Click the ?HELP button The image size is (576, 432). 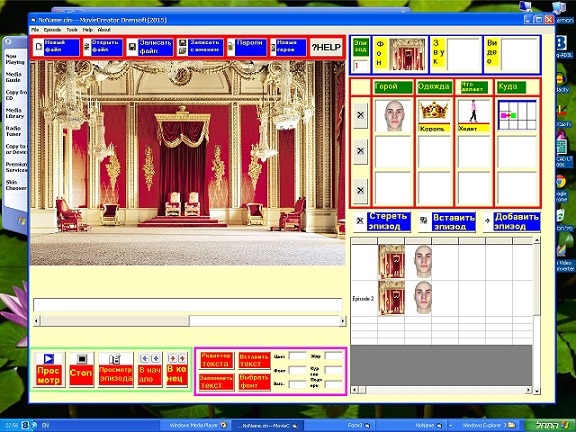326,47
